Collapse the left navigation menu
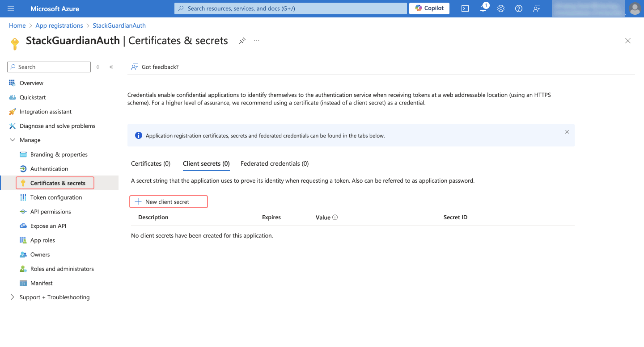Image resolution: width=644 pixels, height=347 pixels. coord(111,67)
